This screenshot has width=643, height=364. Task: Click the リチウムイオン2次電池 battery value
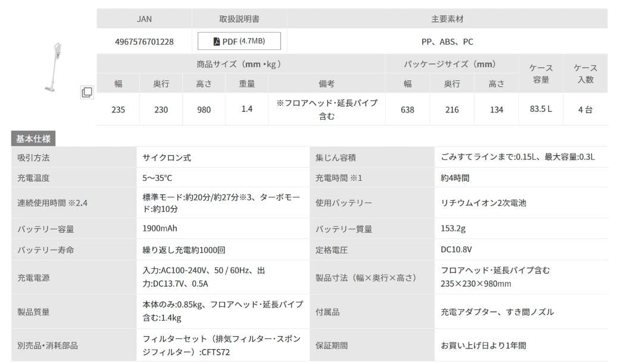coord(483,203)
